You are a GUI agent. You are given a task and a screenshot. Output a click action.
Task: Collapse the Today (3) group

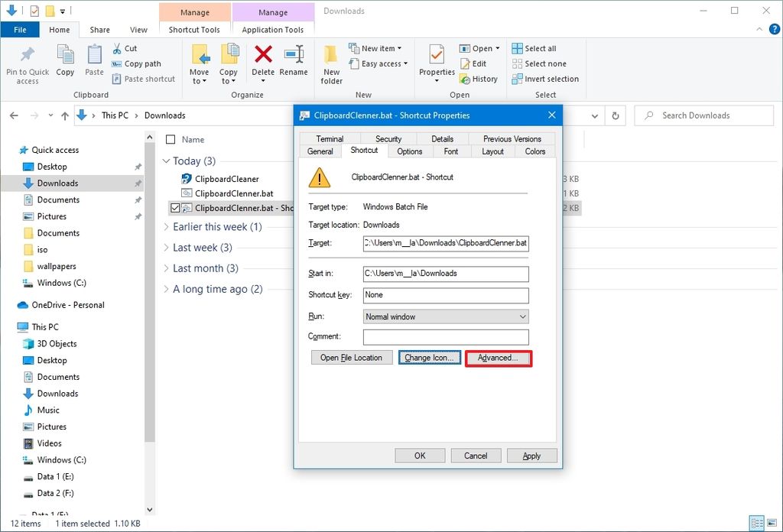pos(166,161)
